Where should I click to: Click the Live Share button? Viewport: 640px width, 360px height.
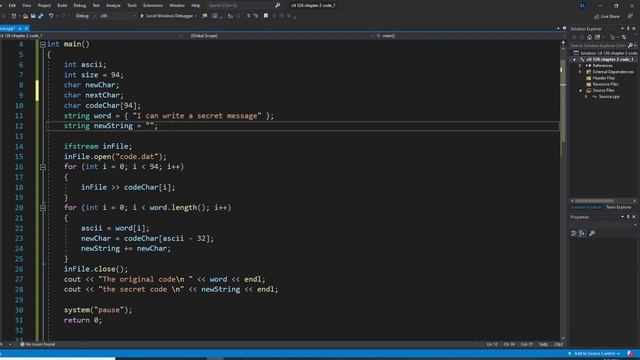click(x=607, y=16)
